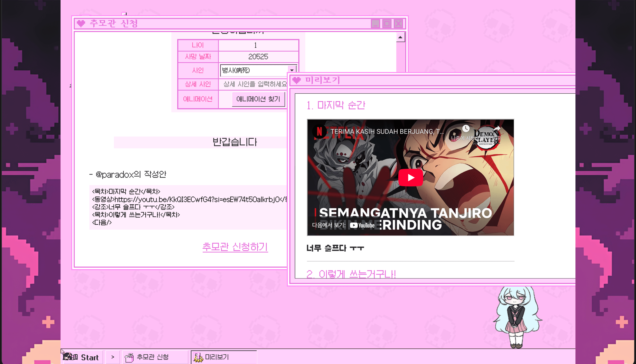The height and width of the screenshot is (364, 636).
Task: Click the Watch Later clock icon
Action: pyautogui.click(x=466, y=128)
